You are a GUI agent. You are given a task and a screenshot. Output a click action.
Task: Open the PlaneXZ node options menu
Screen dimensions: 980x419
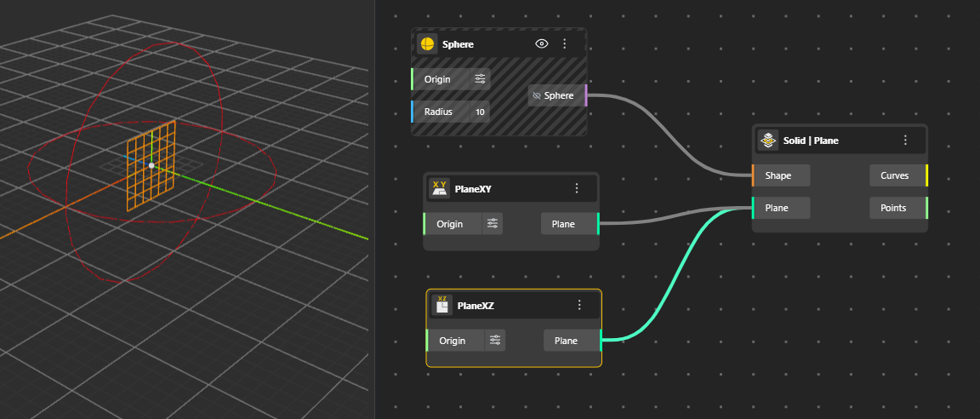(x=579, y=305)
